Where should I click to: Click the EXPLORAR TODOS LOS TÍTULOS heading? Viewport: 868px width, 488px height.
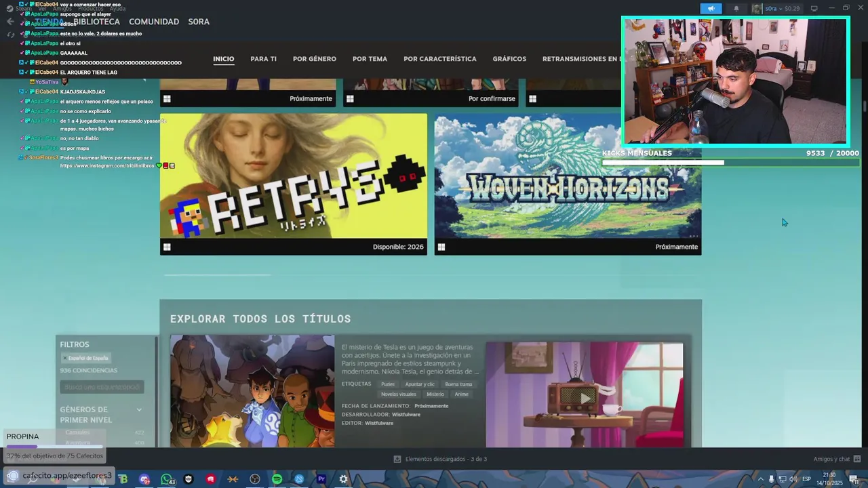click(260, 319)
